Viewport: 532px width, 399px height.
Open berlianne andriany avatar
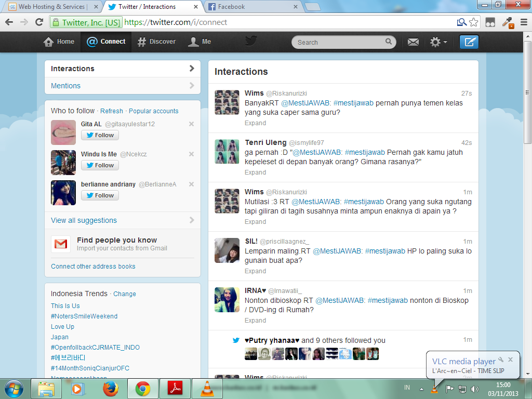pos(63,193)
